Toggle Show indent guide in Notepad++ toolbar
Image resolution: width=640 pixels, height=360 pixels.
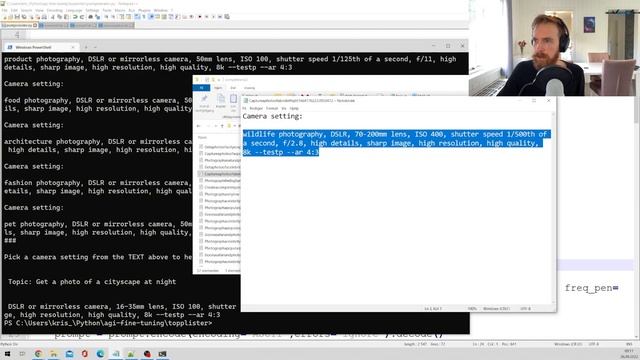[151, 17]
